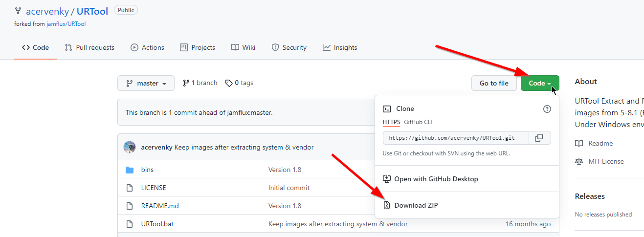Click the book icon beside Readme
This screenshot has height=237, width=644.
[x=579, y=143]
